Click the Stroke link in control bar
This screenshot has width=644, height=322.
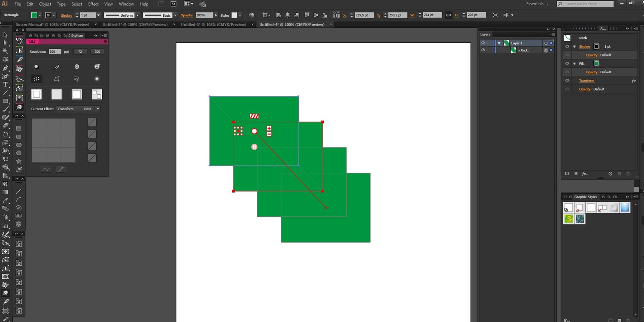[x=66, y=15]
